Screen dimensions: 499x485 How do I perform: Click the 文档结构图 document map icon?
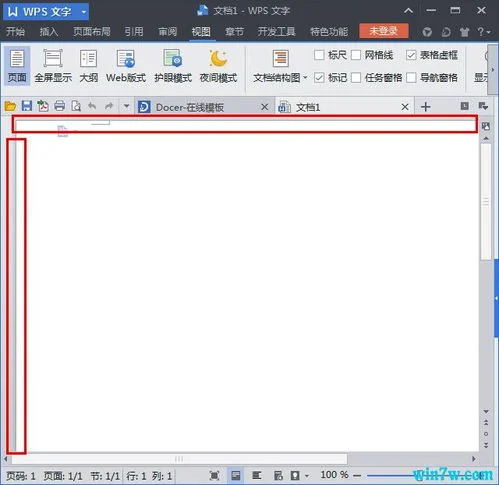(280, 59)
